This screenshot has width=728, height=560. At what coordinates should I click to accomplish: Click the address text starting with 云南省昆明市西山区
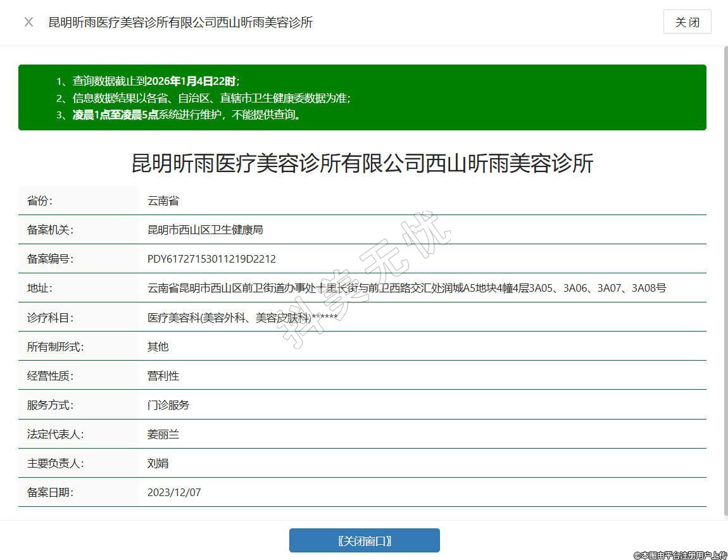coord(406,288)
